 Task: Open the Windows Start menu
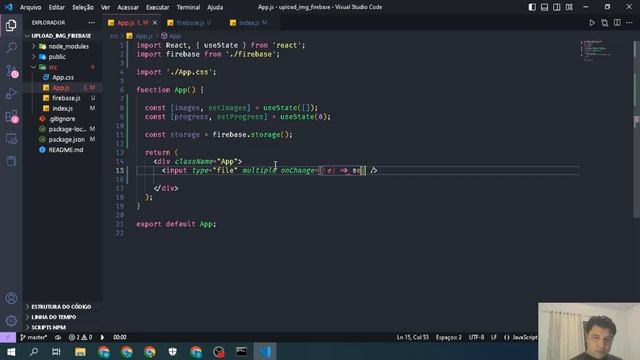pyautogui.click(x=11, y=351)
